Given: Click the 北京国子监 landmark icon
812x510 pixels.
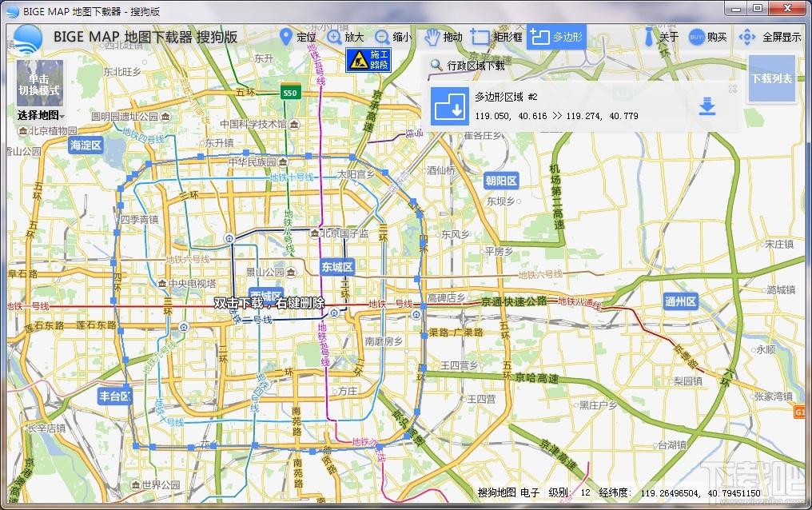Looking at the screenshot, I should [314, 234].
